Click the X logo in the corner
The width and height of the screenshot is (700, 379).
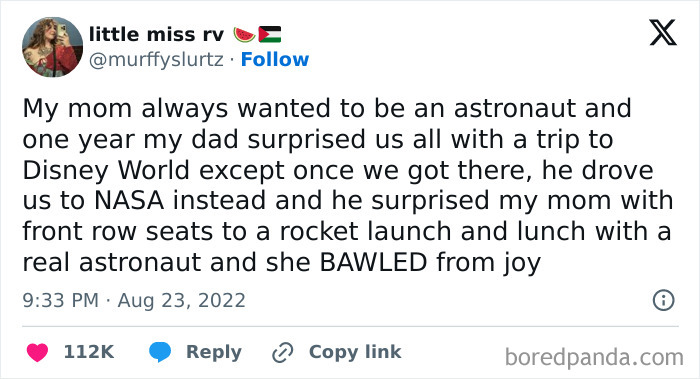coord(663,33)
